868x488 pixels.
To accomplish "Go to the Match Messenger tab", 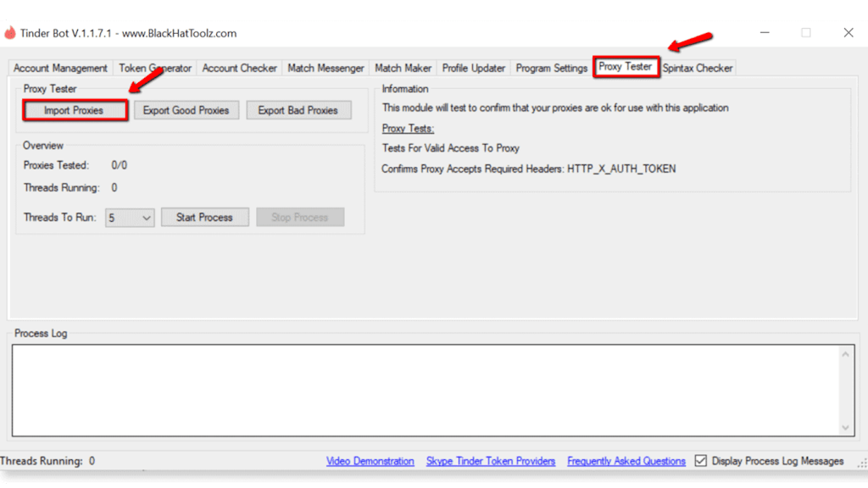I will pos(325,68).
